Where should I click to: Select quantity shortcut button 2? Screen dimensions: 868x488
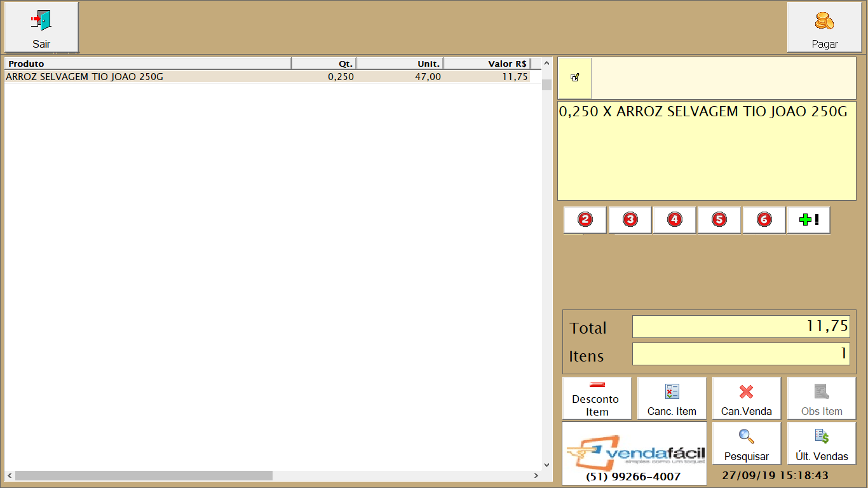(585, 220)
